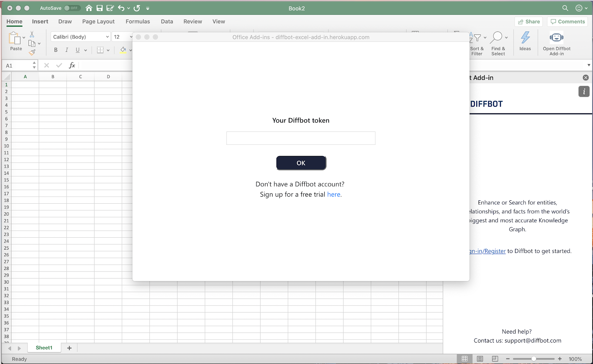Expand the Paste options arrow

24,37
